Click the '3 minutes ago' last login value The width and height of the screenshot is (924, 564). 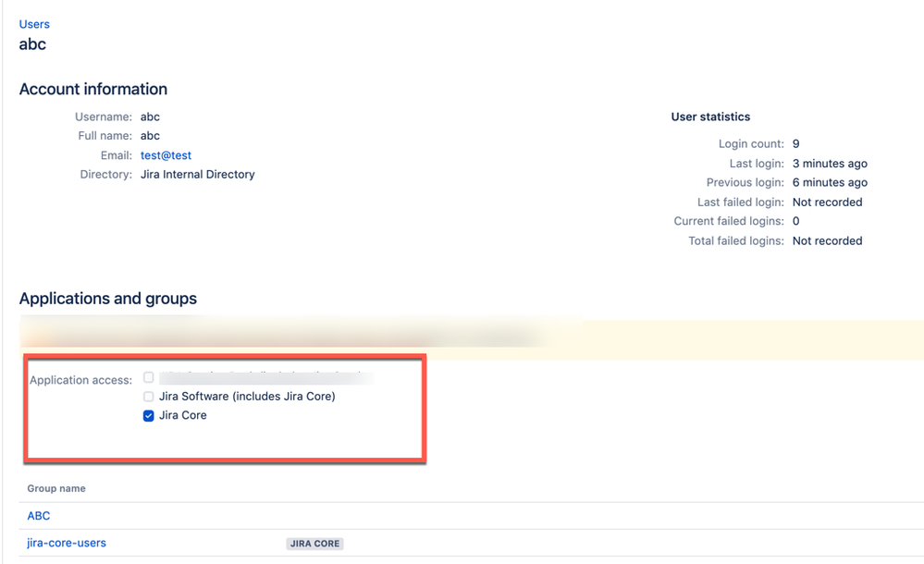[830, 164]
